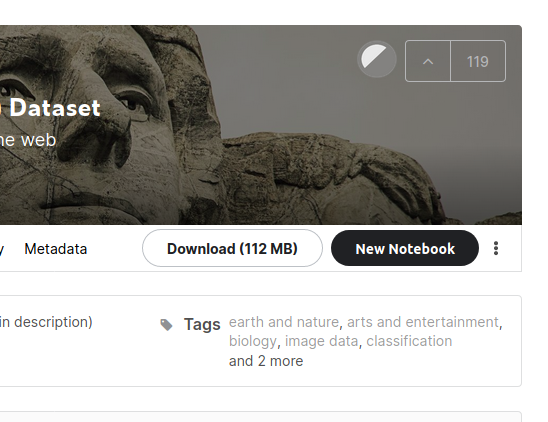Image resolution: width=548 pixels, height=422 pixels.
Task: Click the 'Dataset' title text
Action: [55, 108]
